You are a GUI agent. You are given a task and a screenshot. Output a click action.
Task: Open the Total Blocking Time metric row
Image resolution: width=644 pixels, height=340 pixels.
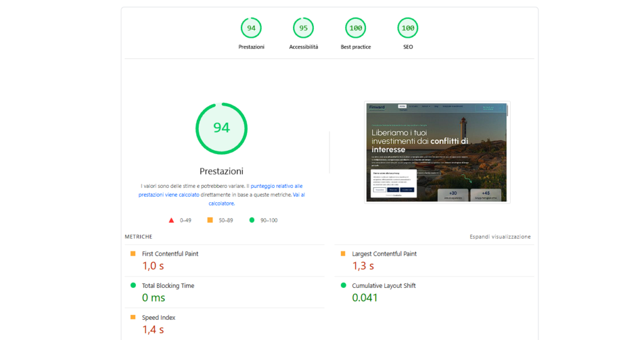[168, 285]
